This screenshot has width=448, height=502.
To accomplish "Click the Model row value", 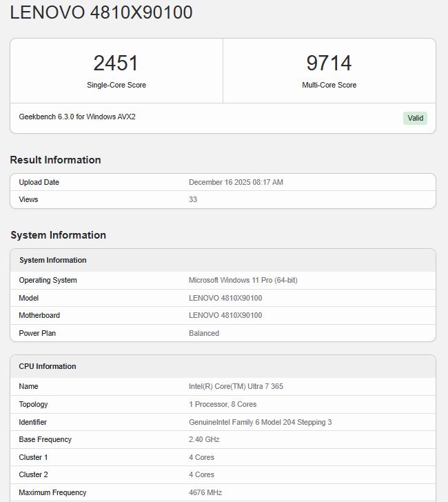I will 225,299.
